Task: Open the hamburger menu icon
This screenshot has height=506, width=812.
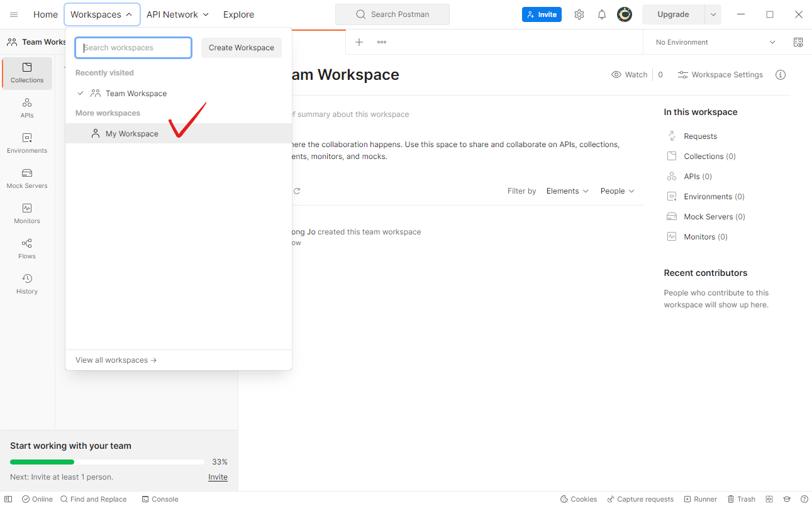Action: (x=14, y=14)
